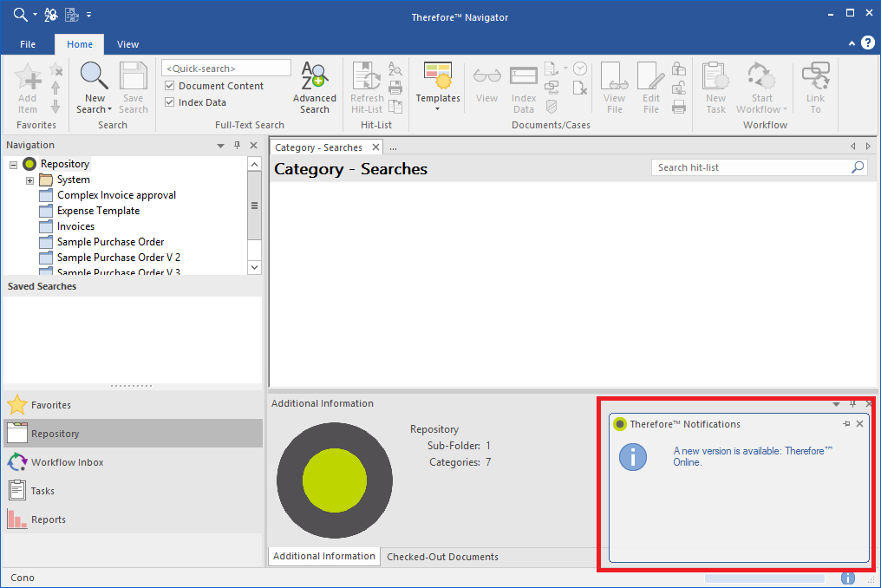The height and width of the screenshot is (588, 881).
Task: Click the New Search magnifier icon
Action: click(x=95, y=76)
